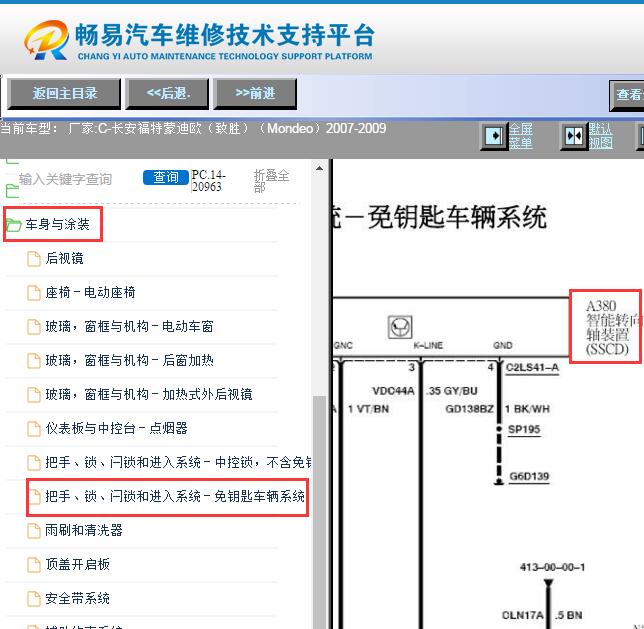Image resolution: width=644 pixels, height=629 pixels.
Task: Click wire label CLN17A
Action: [x=522, y=615]
